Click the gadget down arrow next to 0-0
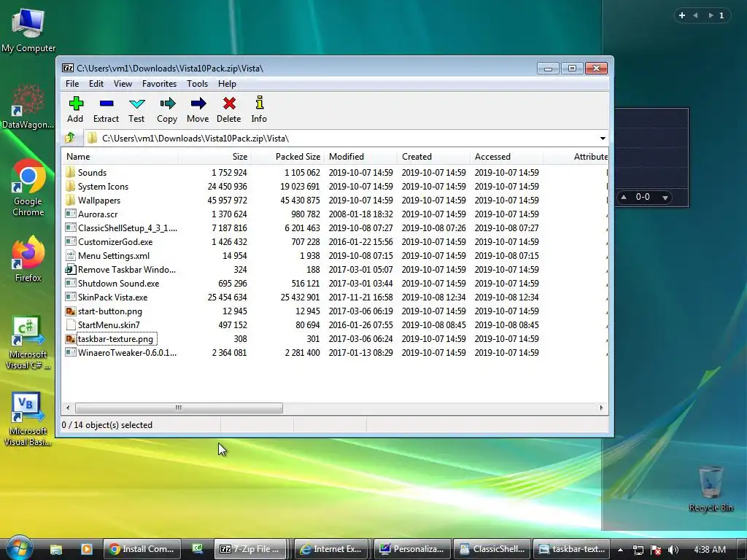 665,197
